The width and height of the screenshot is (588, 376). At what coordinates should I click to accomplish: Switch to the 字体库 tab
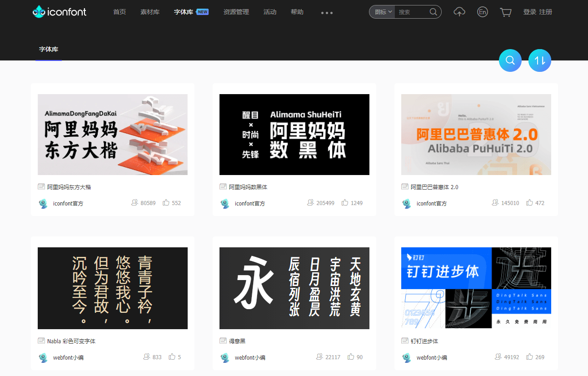pos(49,49)
